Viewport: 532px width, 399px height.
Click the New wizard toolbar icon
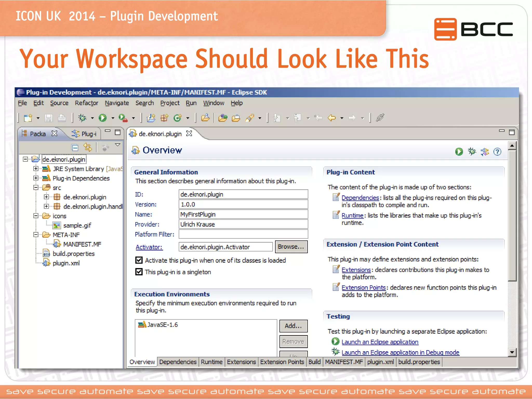click(28, 118)
